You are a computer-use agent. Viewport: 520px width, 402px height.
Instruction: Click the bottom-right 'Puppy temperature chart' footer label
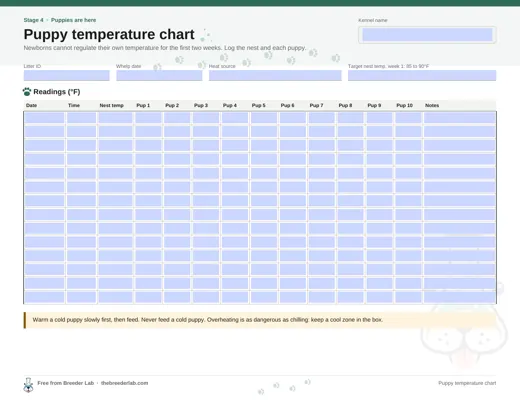pos(467,383)
